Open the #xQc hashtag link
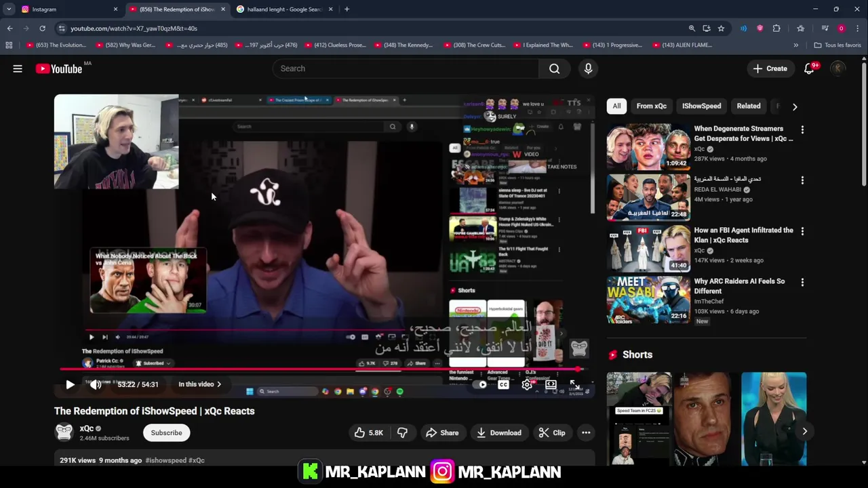 coord(196,460)
